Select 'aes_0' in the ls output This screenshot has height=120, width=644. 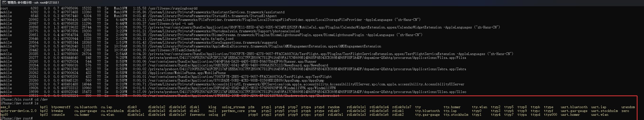point(5,107)
